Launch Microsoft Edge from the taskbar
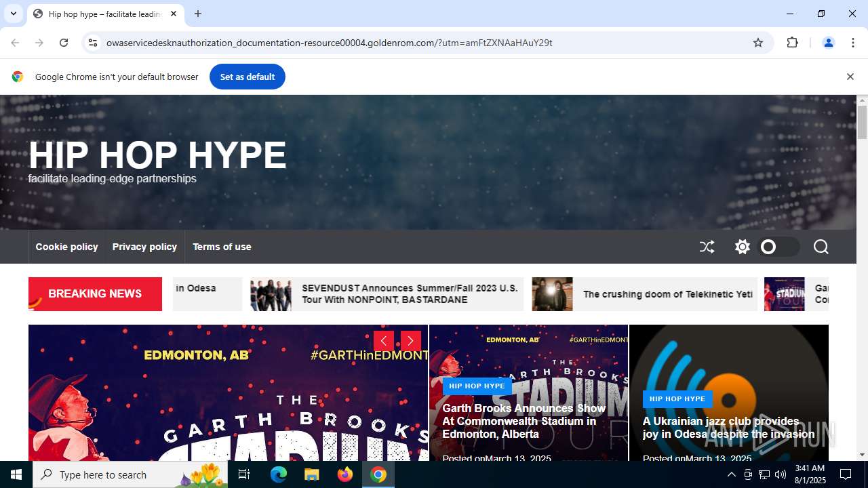This screenshot has width=868, height=488. 279,474
